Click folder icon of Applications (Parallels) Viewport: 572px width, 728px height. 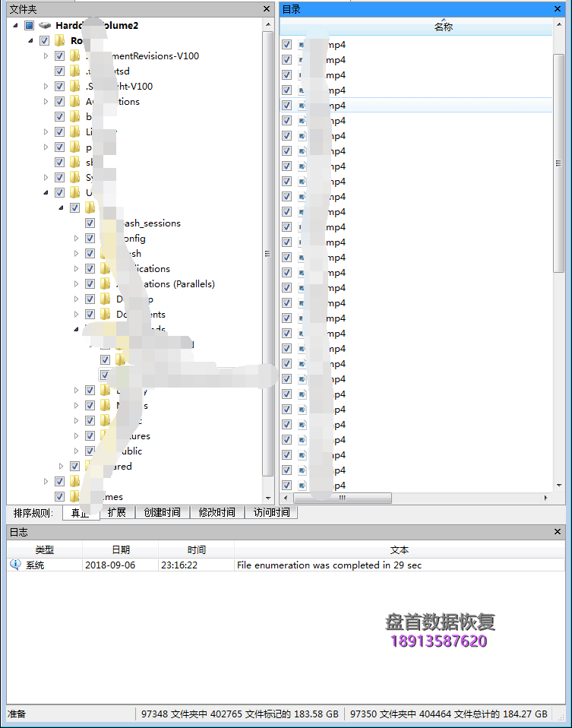click(106, 283)
